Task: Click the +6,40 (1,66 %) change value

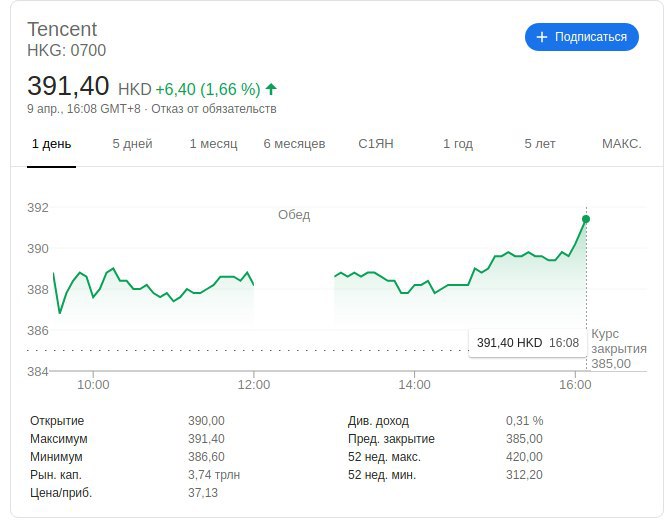Action: [208, 89]
